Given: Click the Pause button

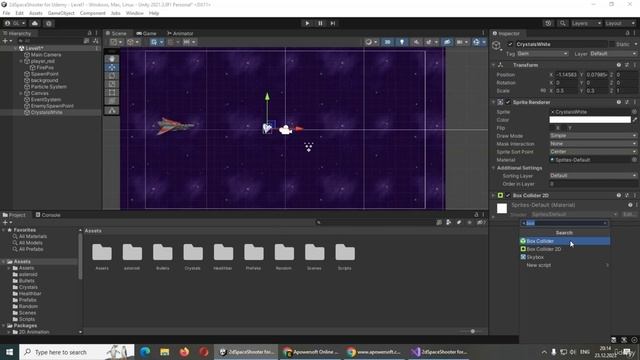Looking at the screenshot, I should point(320,23).
